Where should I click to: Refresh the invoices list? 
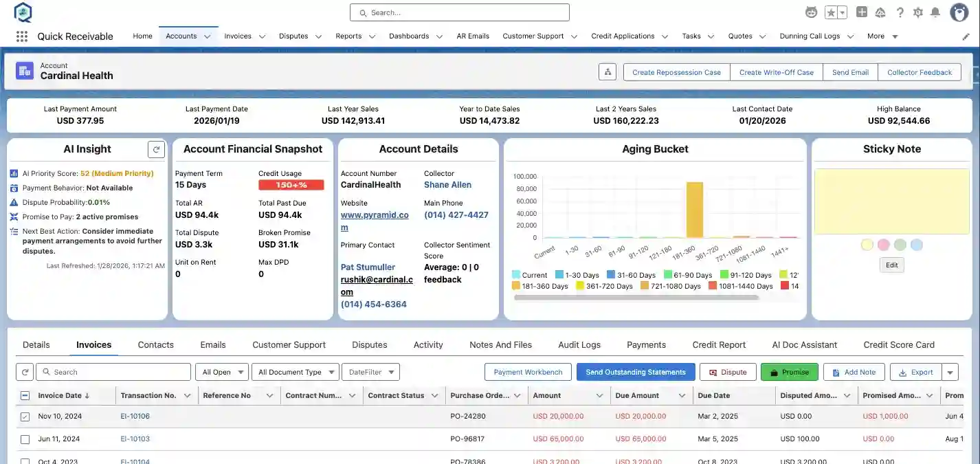pos(25,372)
